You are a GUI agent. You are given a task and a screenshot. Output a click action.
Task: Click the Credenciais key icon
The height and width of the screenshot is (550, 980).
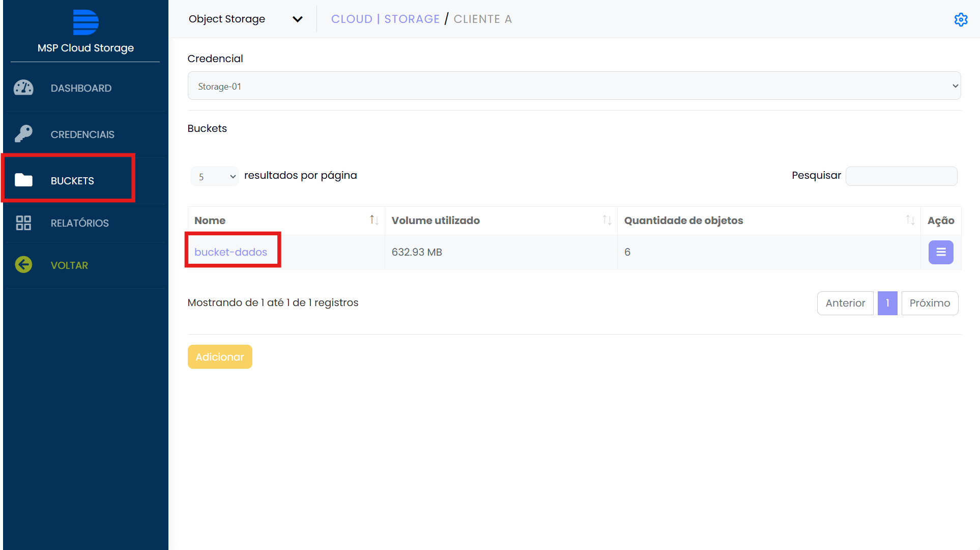tap(23, 134)
